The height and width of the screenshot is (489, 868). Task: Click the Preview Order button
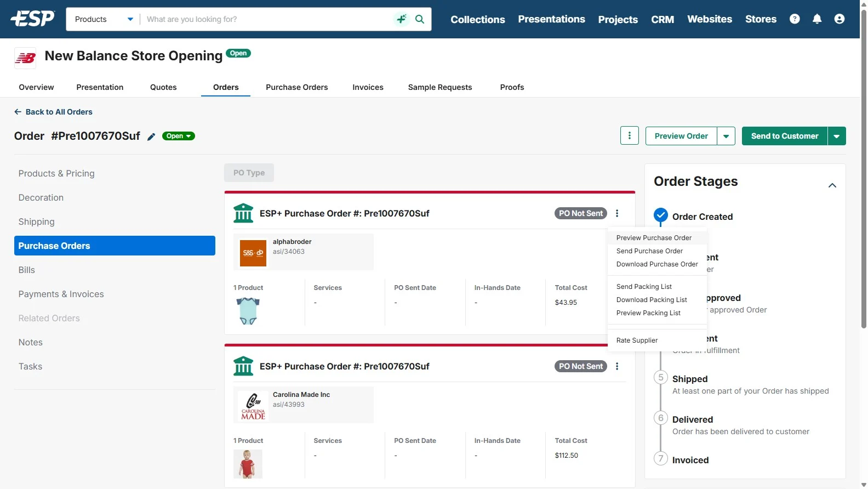[x=681, y=136]
